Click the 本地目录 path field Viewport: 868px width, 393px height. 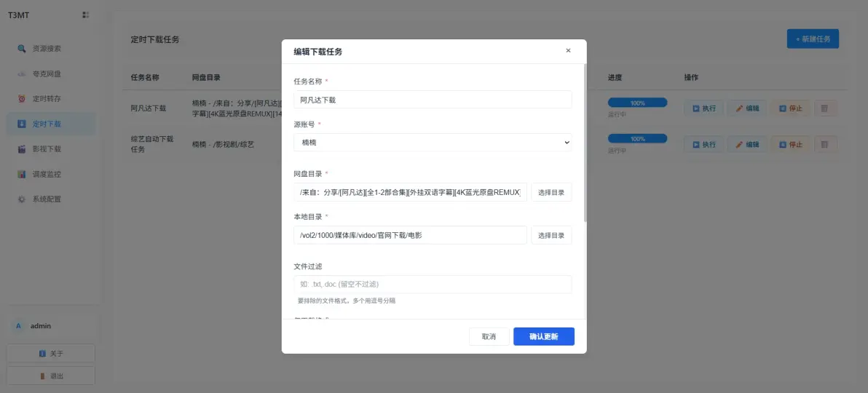point(410,234)
